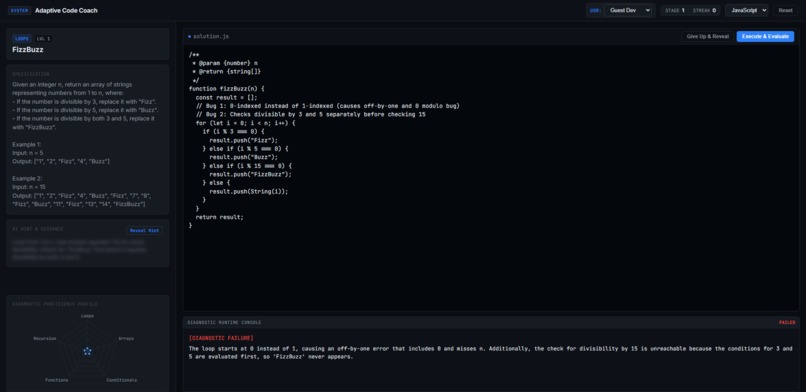
Task: Click the '// Bug 2' comment line
Action: coord(310,115)
